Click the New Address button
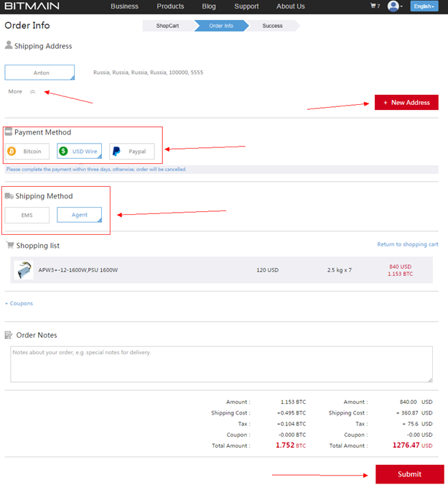Screen dimensions: 448x490 pos(406,103)
